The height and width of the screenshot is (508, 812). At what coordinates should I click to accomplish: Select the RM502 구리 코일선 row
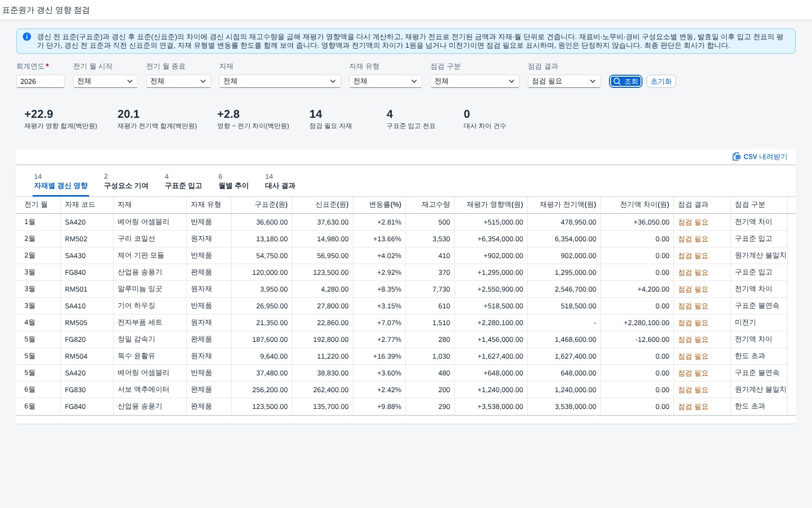click(406, 239)
